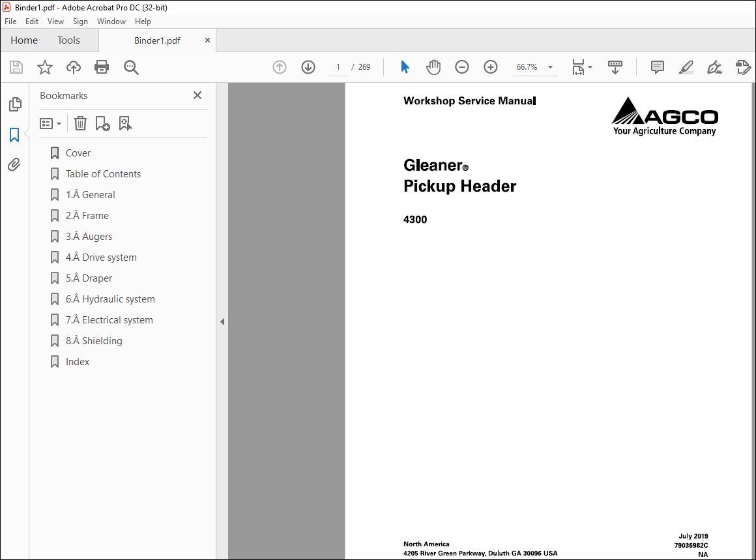Click the 66.7% zoom value field

[527, 67]
